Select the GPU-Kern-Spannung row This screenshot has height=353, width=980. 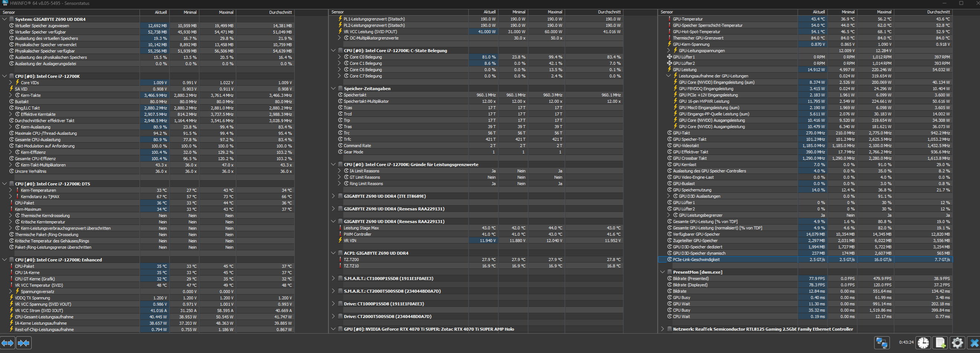tap(805, 44)
